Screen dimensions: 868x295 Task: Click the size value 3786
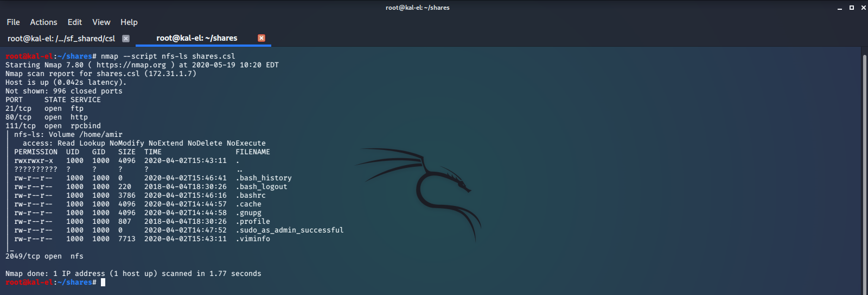[127, 196]
